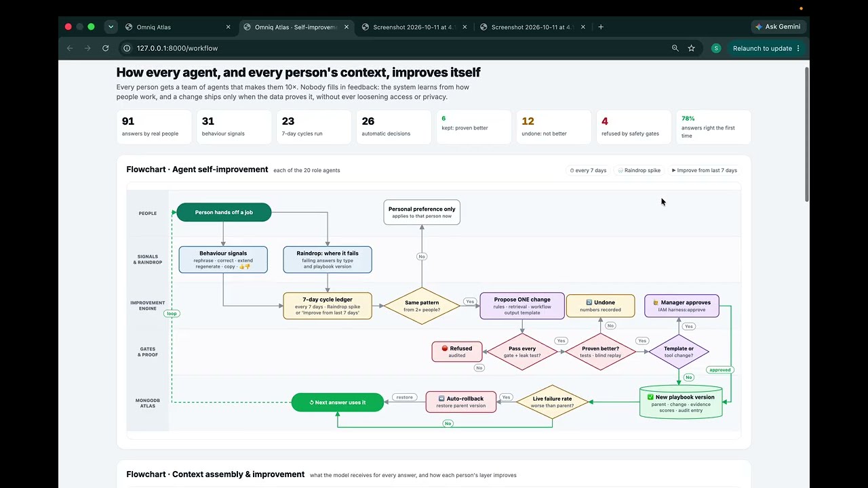Click the Personal preference only node
The image size is (868, 488).
tap(422, 212)
